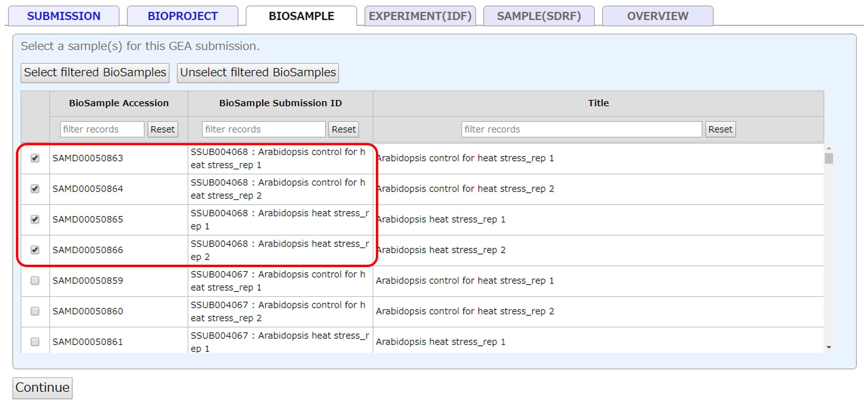Focus the BioSample Accession filter field
Image resolution: width=868 pixels, height=403 pixels.
102,129
